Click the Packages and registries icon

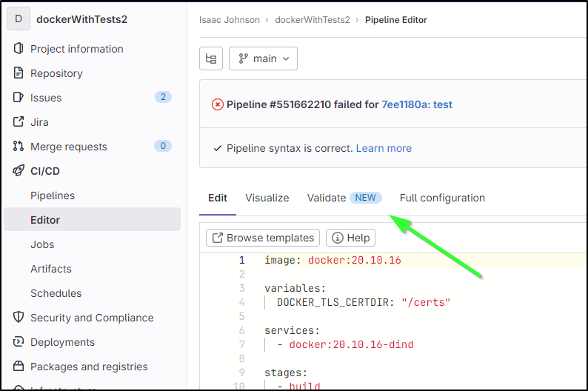[x=19, y=366]
